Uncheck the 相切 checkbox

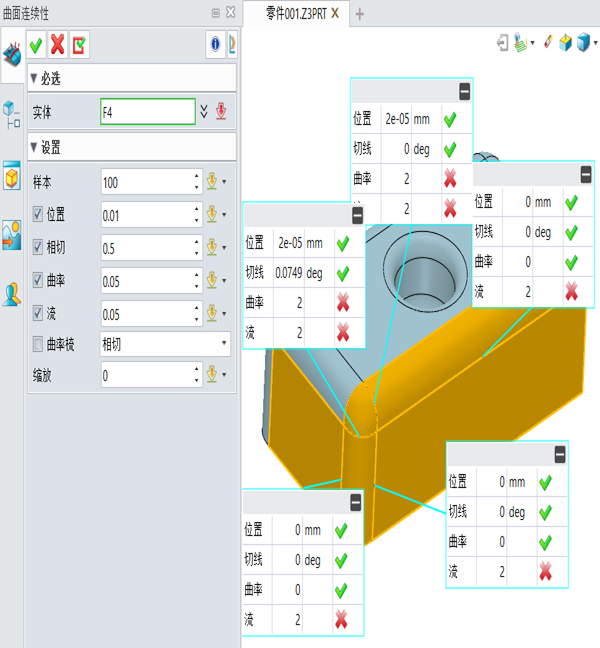point(38,247)
